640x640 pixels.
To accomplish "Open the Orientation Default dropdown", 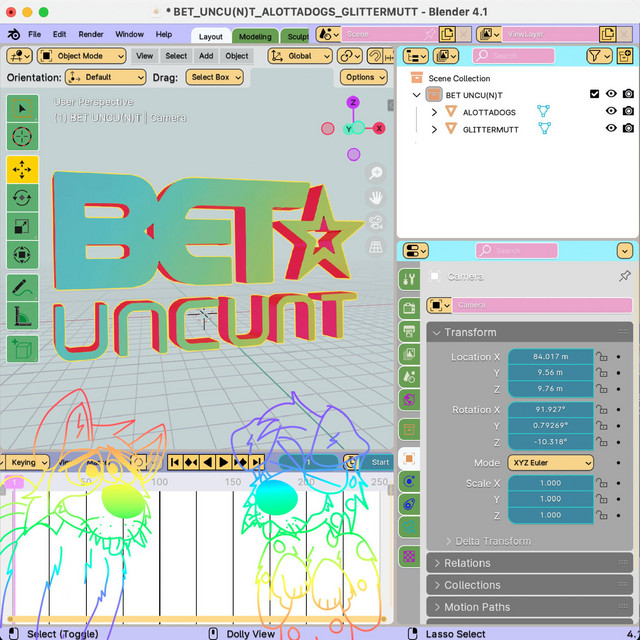I will (105, 77).
